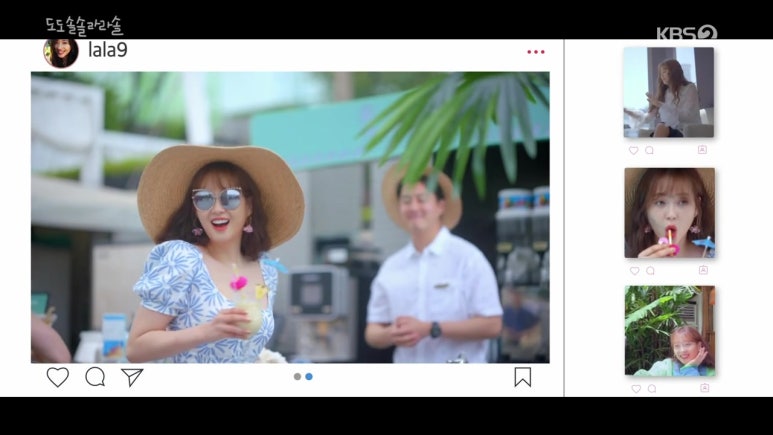Image resolution: width=773 pixels, height=435 pixels.
Task: Like the lollipop thumbnail post
Action: pos(634,271)
